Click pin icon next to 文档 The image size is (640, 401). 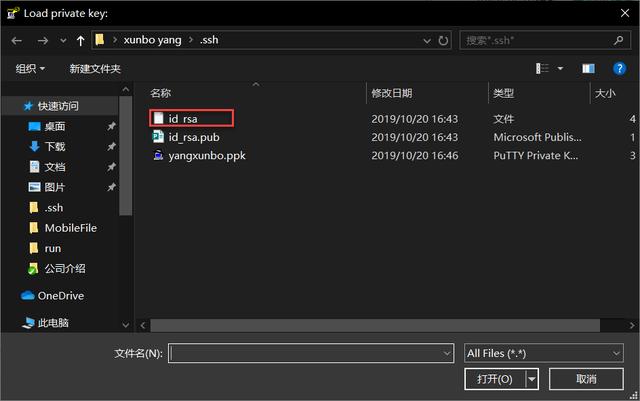click(111, 167)
